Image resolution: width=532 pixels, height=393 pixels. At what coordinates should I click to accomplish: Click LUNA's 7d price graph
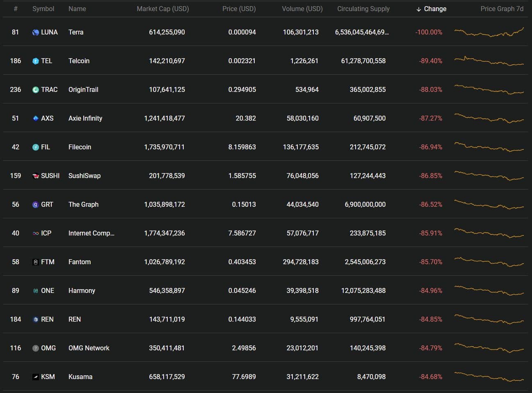489,32
